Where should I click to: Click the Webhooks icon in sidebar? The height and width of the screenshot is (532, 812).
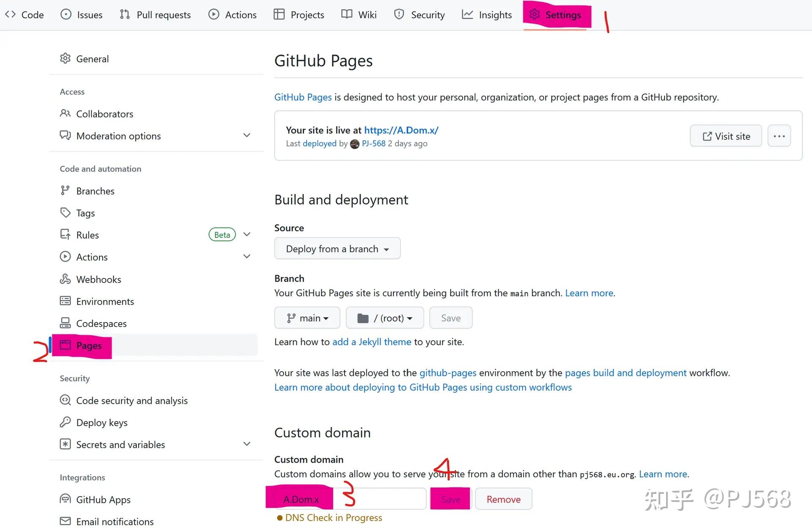pos(65,278)
